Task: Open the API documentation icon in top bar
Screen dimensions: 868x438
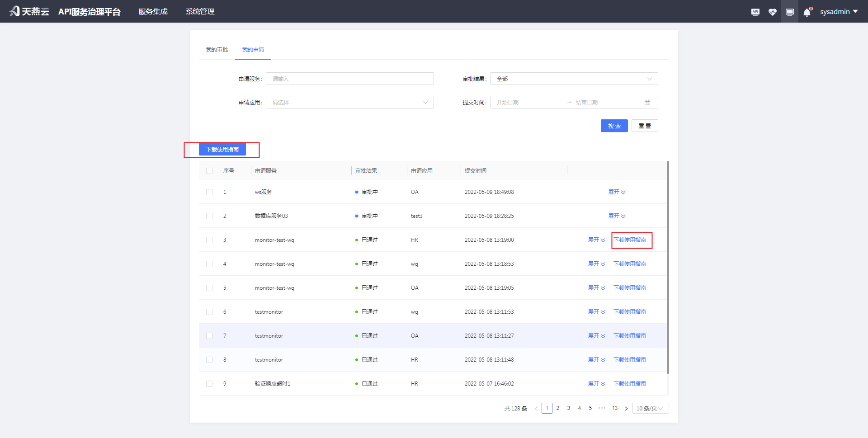Action: click(x=755, y=11)
